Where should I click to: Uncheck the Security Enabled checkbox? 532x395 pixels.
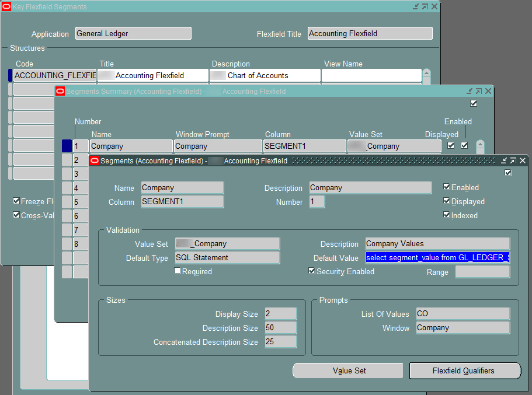pos(312,271)
